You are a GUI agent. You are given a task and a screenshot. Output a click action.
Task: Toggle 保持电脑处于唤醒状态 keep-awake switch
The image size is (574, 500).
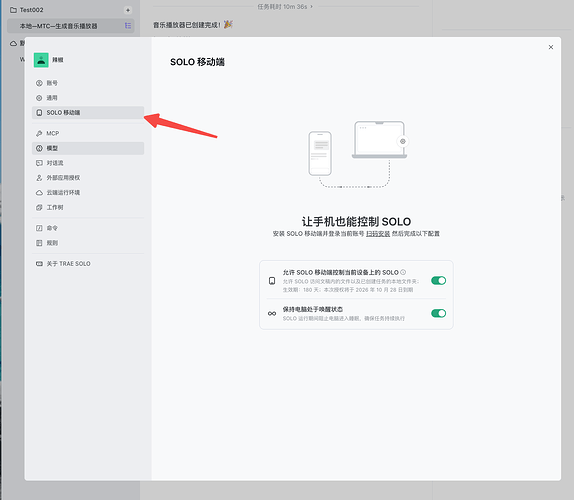point(438,313)
